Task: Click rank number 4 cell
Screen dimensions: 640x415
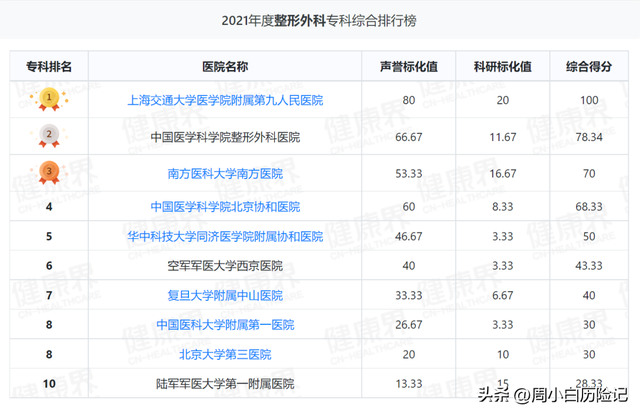Action: pos(49,207)
